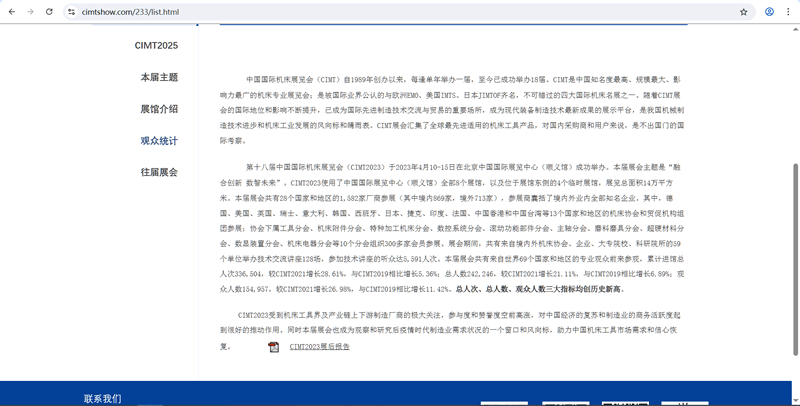Viewport: 800px width, 406px height.
Task: Open the CIMT2023展后报告 link
Action: coord(319,347)
